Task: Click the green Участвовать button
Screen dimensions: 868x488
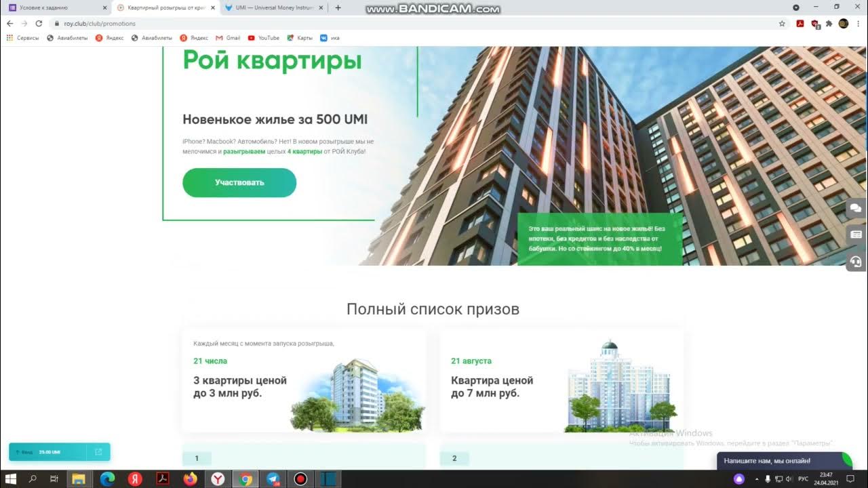Action: (x=239, y=182)
